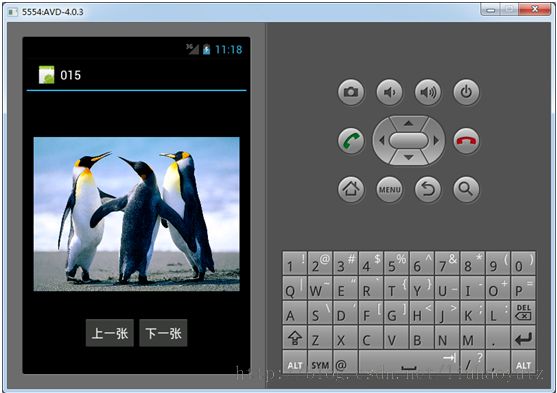
Task: Click the D-pad right arrow
Action: point(436,141)
